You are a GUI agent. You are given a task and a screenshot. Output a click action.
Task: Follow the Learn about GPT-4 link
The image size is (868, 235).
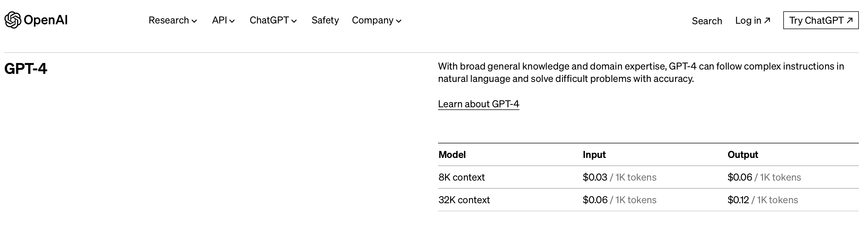[x=479, y=104]
